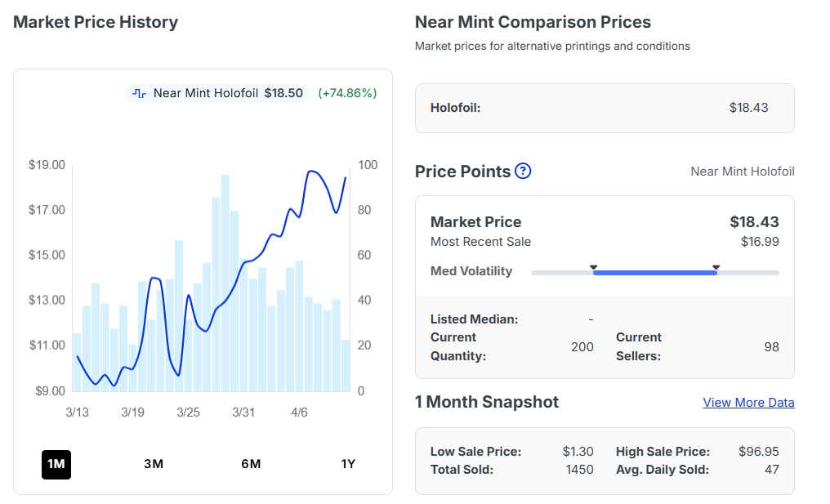Screen dimensions: 830x504
Task: Switch to the 3M time range
Action: point(154,464)
